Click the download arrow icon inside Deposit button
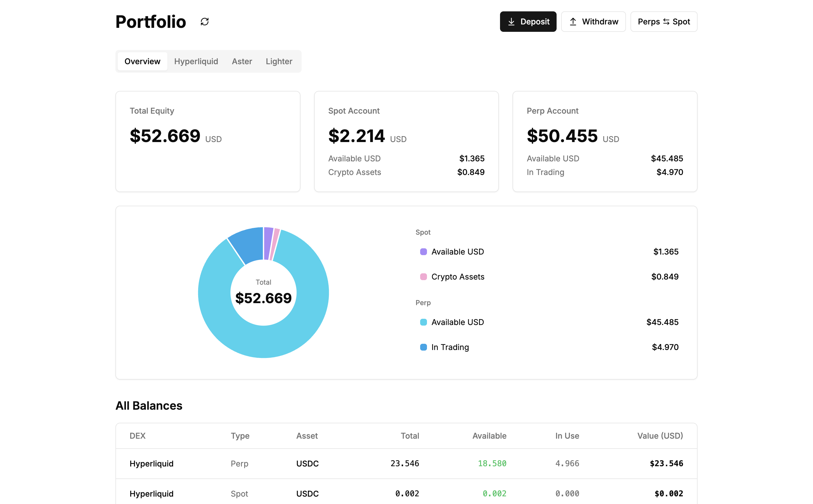813x504 pixels. (x=512, y=21)
